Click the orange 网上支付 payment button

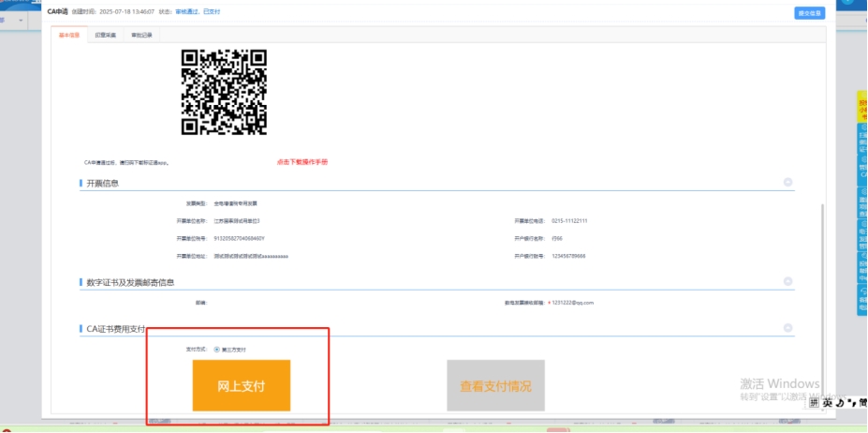click(x=242, y=385)
